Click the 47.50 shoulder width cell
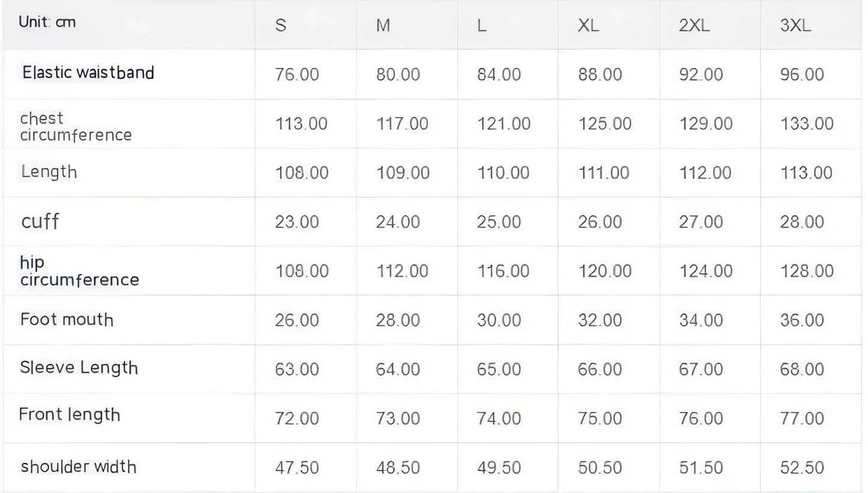 [x=297, y=468]
